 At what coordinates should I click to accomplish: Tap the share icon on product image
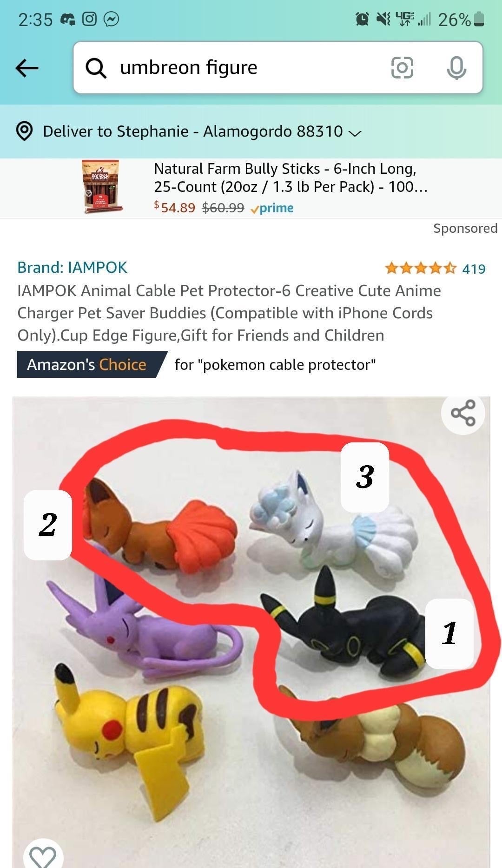(463, 413)
